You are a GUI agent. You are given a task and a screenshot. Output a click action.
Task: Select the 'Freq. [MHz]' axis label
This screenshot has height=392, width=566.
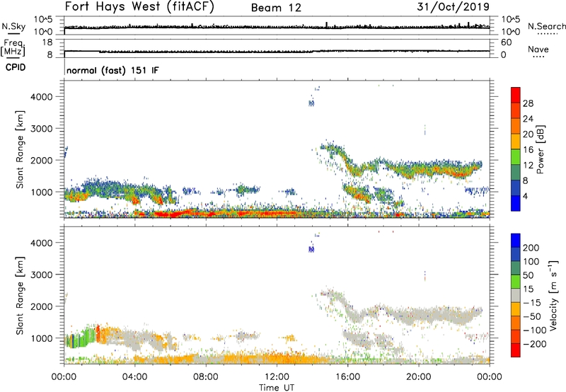(13, 47)
